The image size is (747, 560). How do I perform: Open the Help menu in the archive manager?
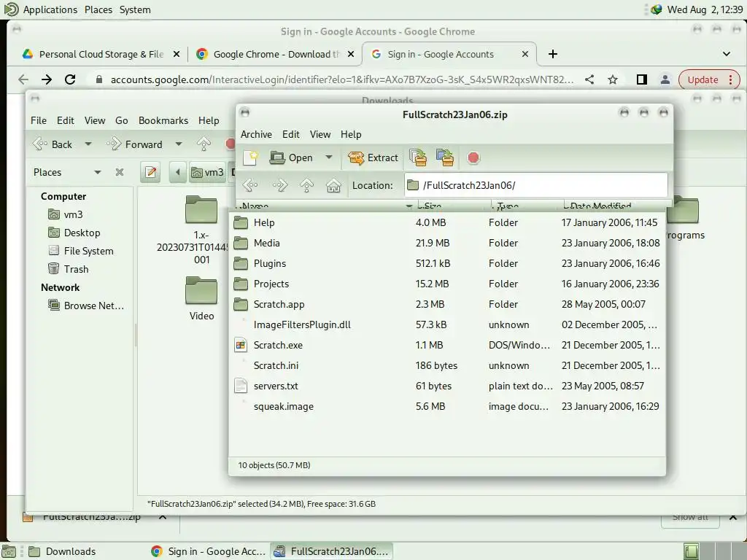pyautogui.click(x=351, y=134)
